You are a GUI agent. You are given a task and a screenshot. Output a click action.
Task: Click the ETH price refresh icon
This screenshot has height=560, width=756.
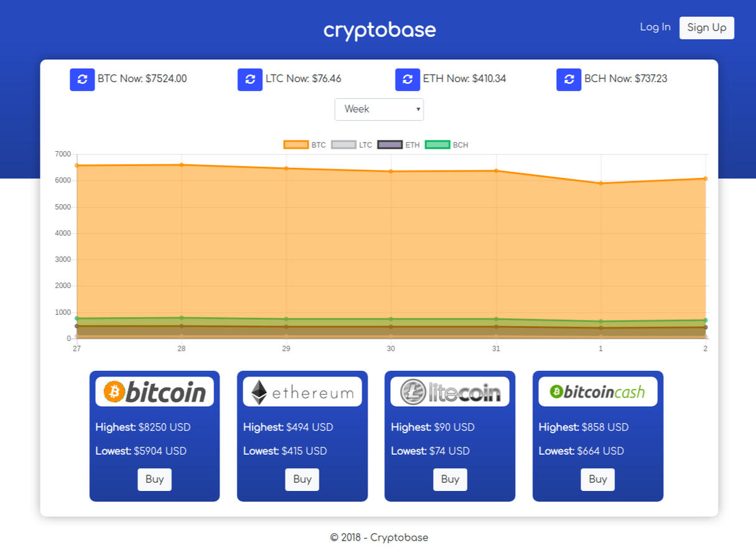click(x=408, y=80)
